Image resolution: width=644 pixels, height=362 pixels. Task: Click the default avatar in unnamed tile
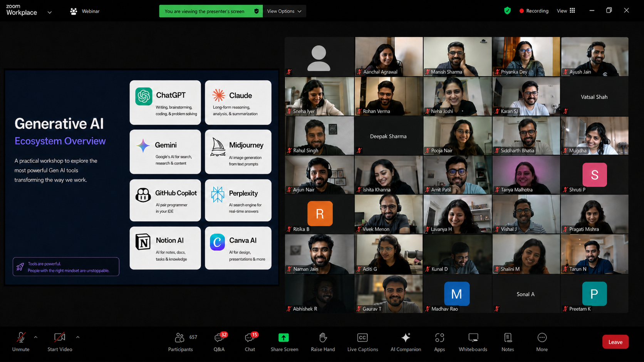point(319,58)
